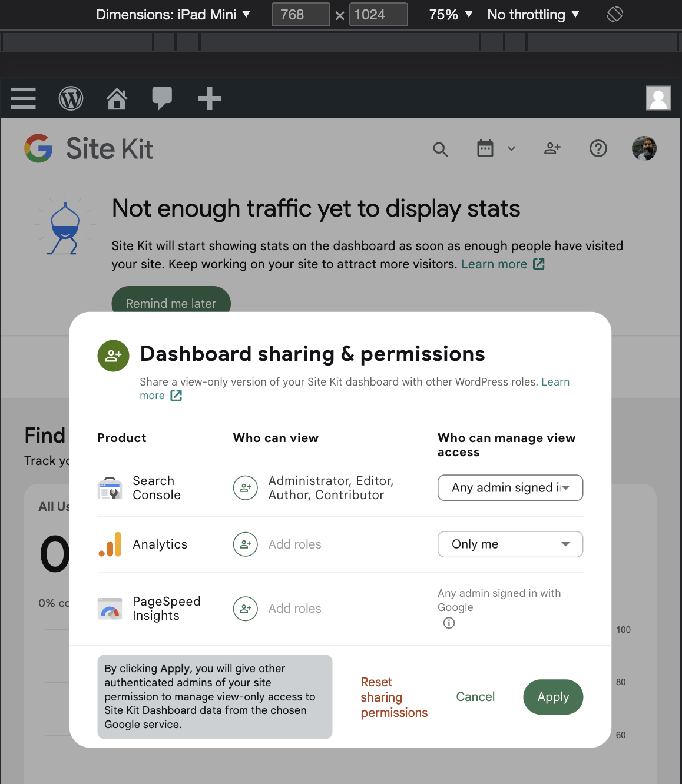This screenshot has width=682, height=784.
Task: Click 'Who can manage view access' header
Action: pyautogui.click(x=506, y=445)
